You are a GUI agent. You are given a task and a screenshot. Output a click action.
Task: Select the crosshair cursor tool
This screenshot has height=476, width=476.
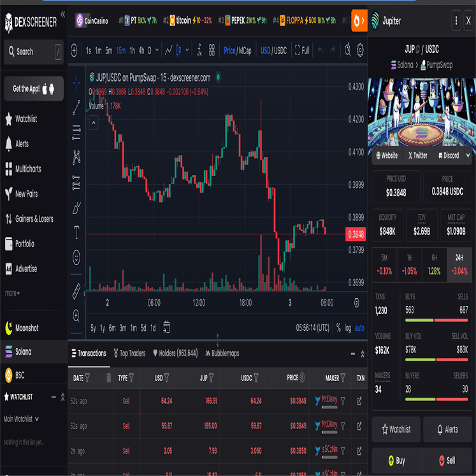[76, 82]
